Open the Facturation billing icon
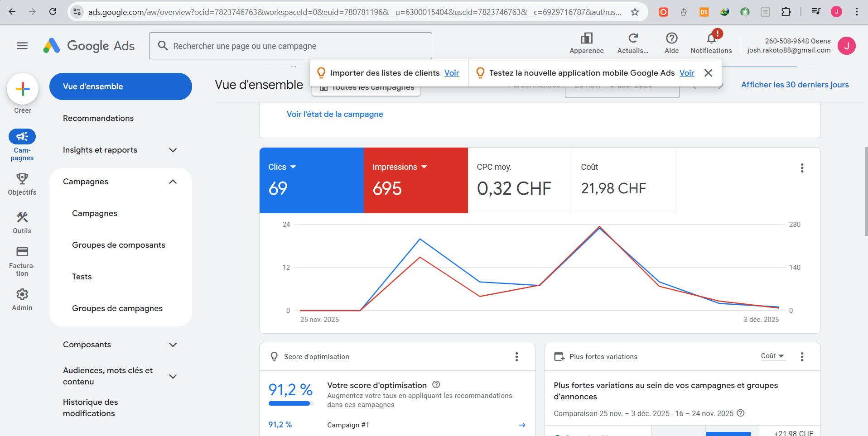868x436 pixels. click(22, 252)
